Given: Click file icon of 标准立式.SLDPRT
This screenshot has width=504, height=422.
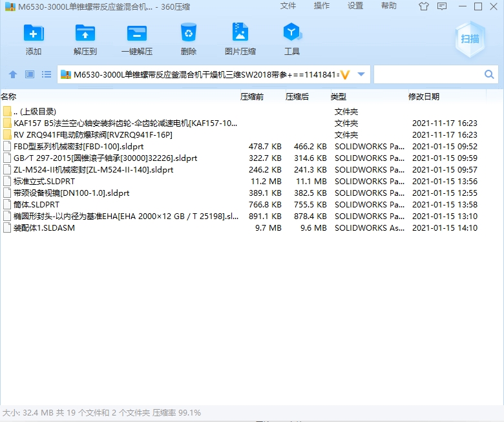Looking at the screenshot, I should tap(7, 181).
